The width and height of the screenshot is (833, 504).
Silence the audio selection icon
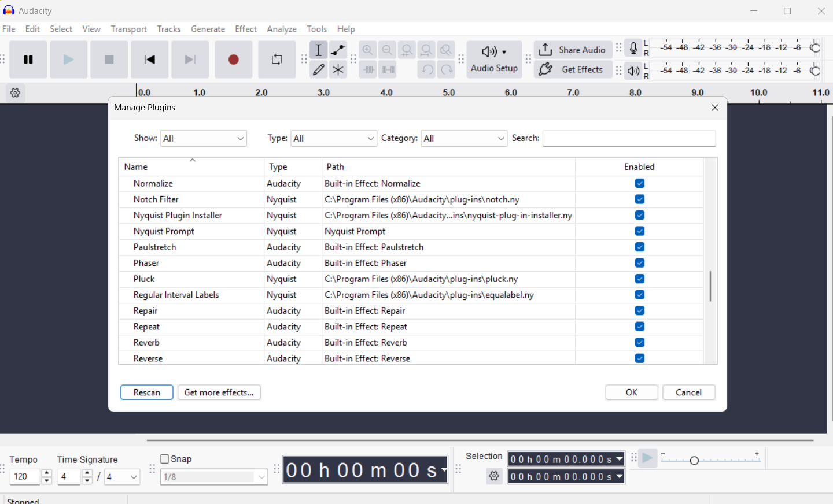click(388, 70)
